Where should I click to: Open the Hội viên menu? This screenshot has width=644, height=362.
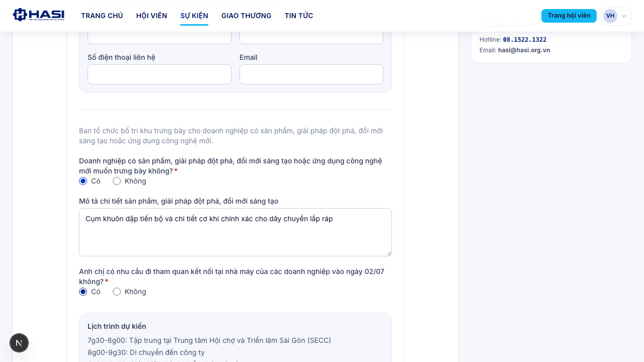coord(151,16)
